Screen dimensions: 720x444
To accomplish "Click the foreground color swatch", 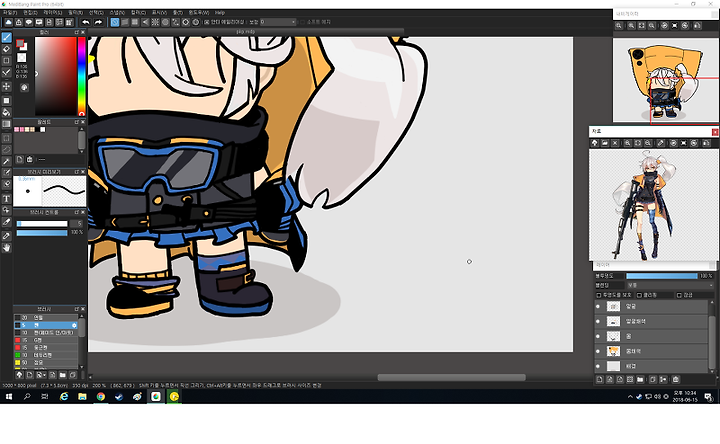I will pos(20,44).
